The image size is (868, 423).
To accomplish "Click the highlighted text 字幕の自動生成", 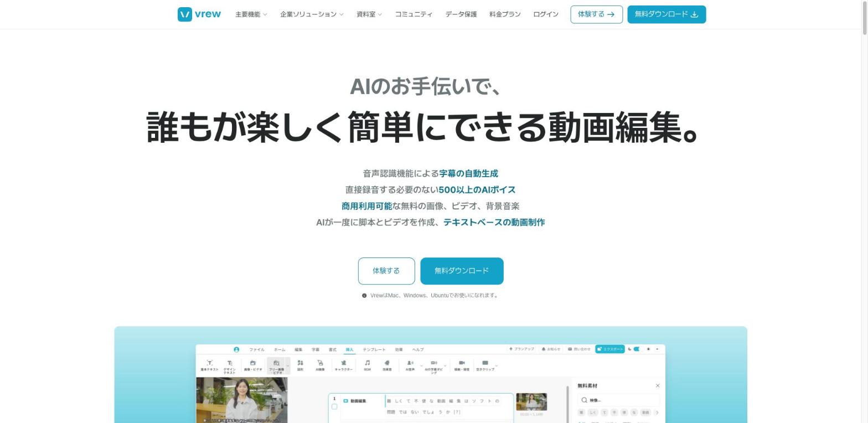I will click(x=468, y=174).
